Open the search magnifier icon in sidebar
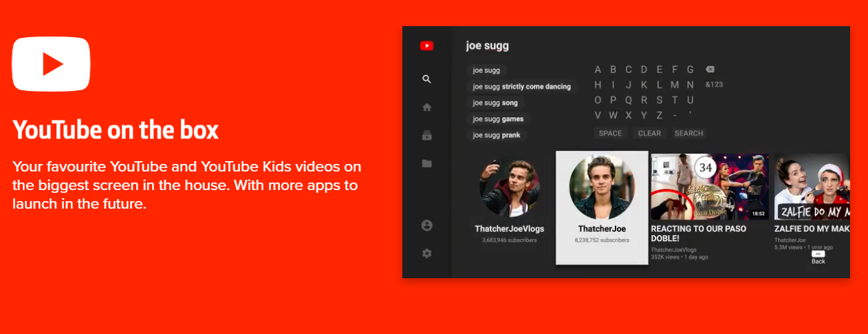This screenshot has width=868, height=334. pos(426,79)
